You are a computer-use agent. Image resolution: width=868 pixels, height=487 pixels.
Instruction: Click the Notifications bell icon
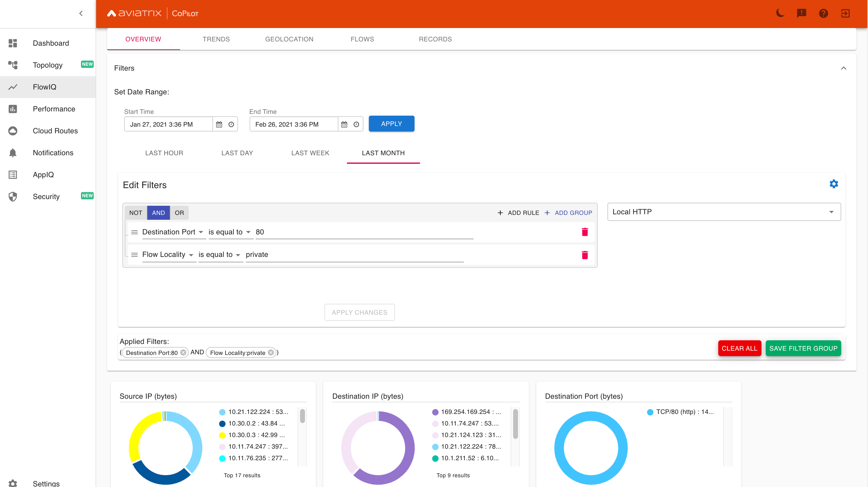(13, 153)
